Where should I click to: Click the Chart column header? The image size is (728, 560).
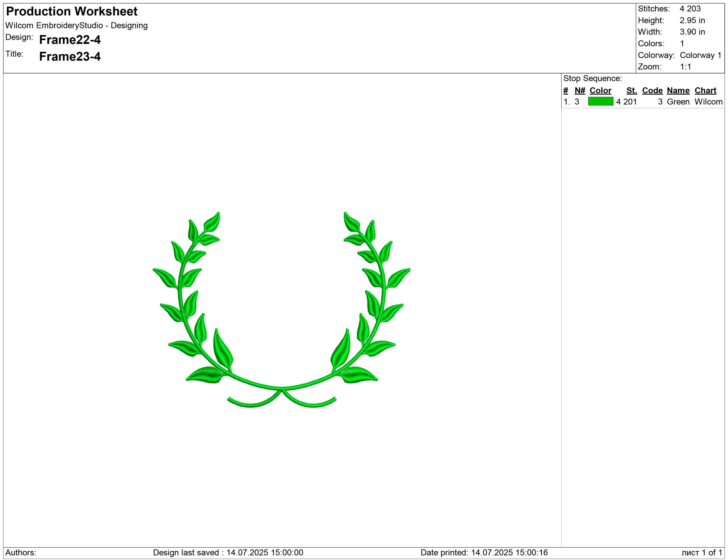pos(705,90)
